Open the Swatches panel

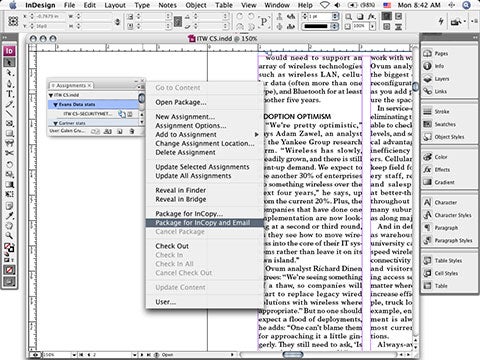[x=445, y=124]
